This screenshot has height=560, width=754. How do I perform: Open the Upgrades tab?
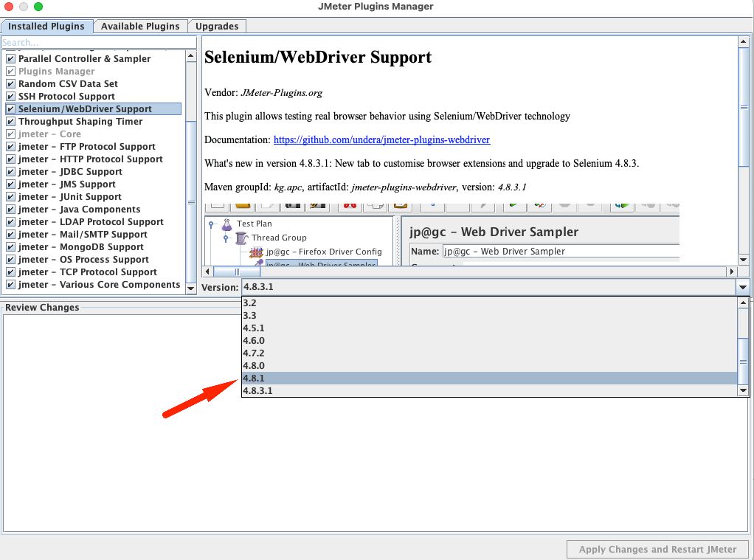217,26
